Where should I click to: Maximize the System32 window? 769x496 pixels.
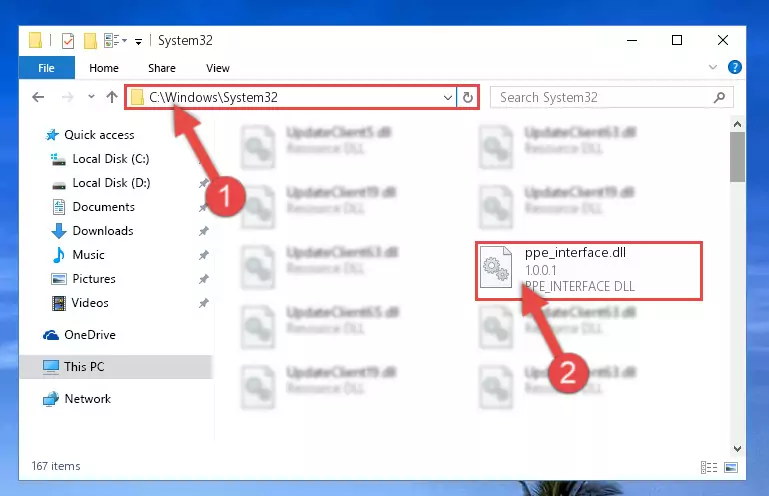[677, 40]
